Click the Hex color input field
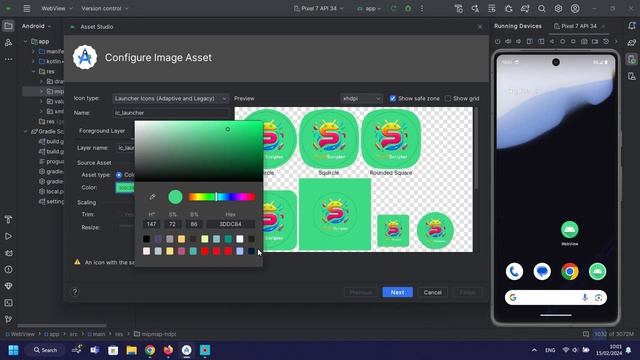 tap(231, 224)
